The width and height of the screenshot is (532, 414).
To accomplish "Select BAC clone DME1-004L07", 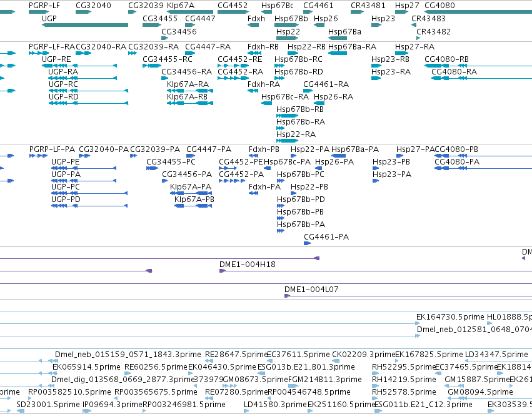I will point(311,289).
